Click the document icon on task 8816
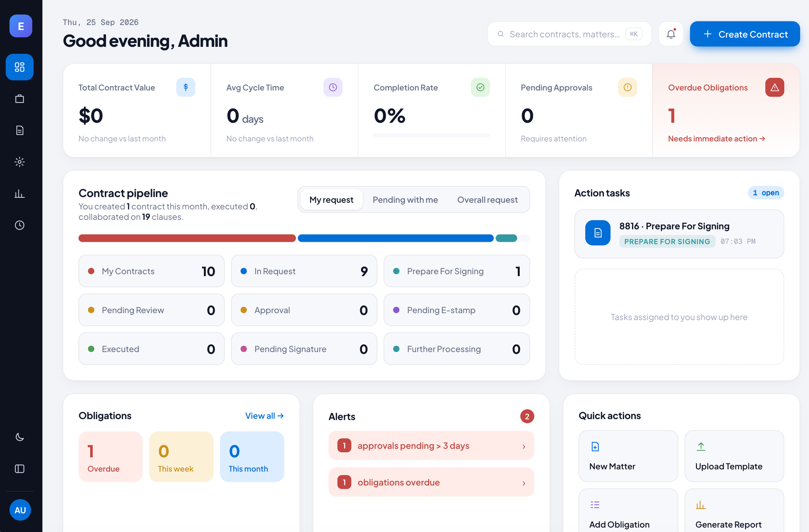Viewport: 809px width, 532px height. (597, 233)
